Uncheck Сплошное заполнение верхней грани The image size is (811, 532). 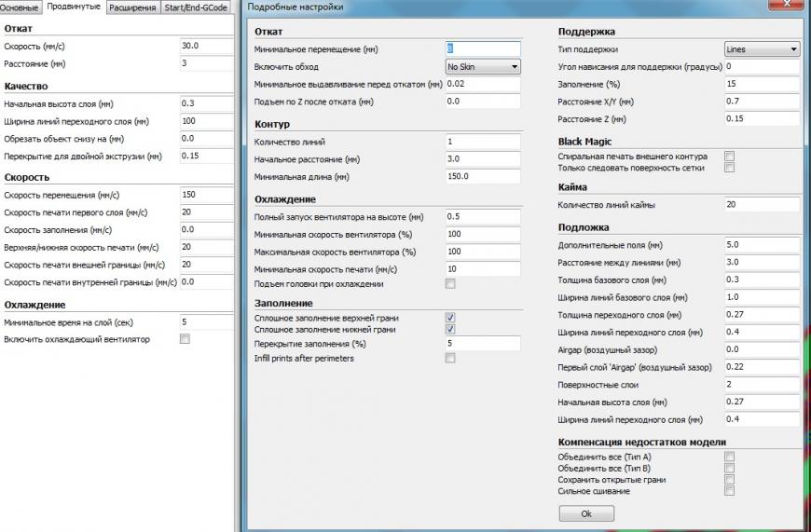tap(450, 318)
